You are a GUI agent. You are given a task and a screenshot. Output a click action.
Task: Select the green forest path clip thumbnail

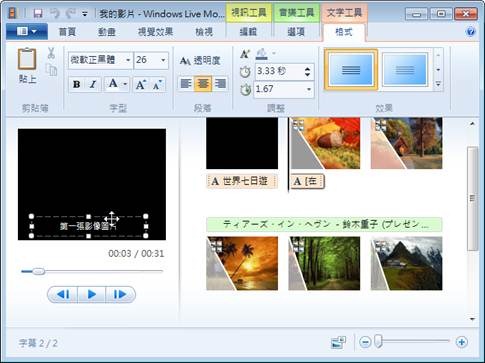click(324, 263)
